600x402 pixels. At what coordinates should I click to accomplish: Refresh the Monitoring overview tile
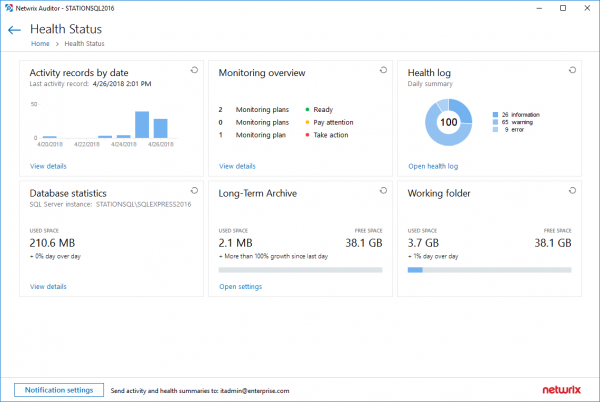[383, 70]
